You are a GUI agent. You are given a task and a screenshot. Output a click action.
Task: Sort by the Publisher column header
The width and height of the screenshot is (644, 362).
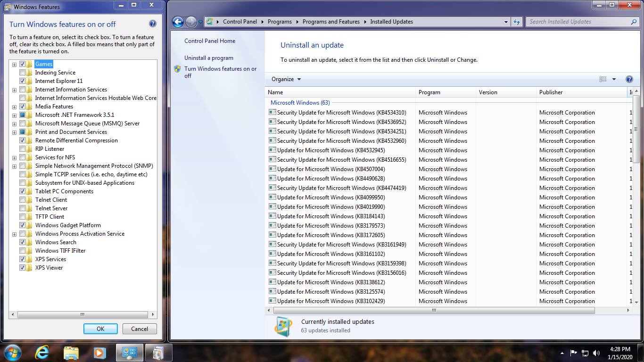(x=582, y=92)
